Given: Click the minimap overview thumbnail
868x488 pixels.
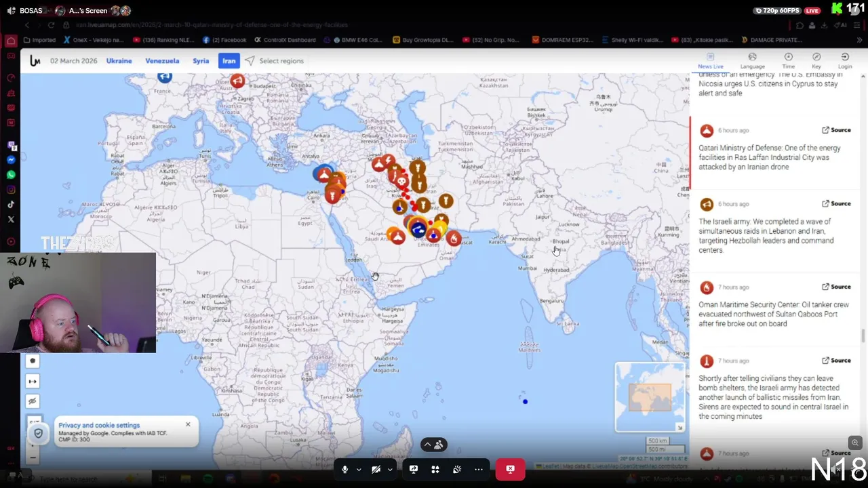Looking at the screenshot, I should coord(650,397).
